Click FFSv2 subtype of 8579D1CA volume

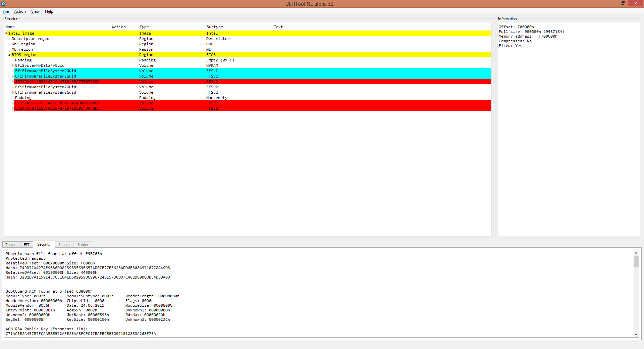(x=212, y=82)
